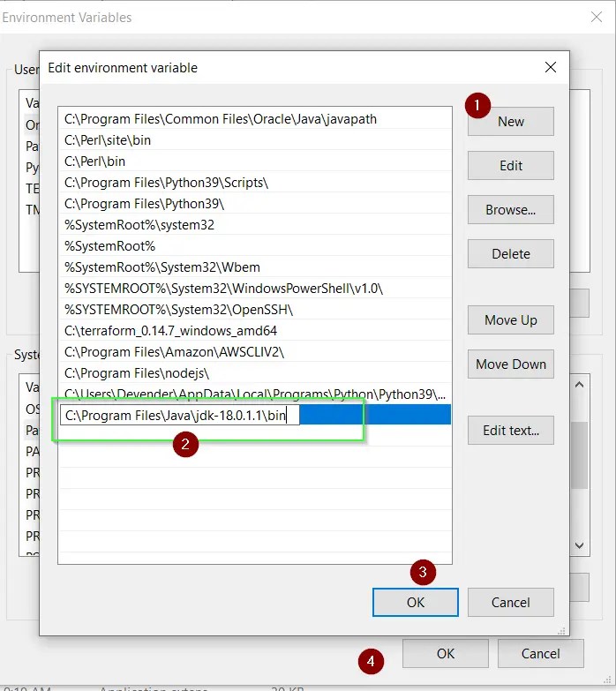Select the System32\OpenSSH\ entry
Viewport: 616px width, 691px height.
pos(255,310)
